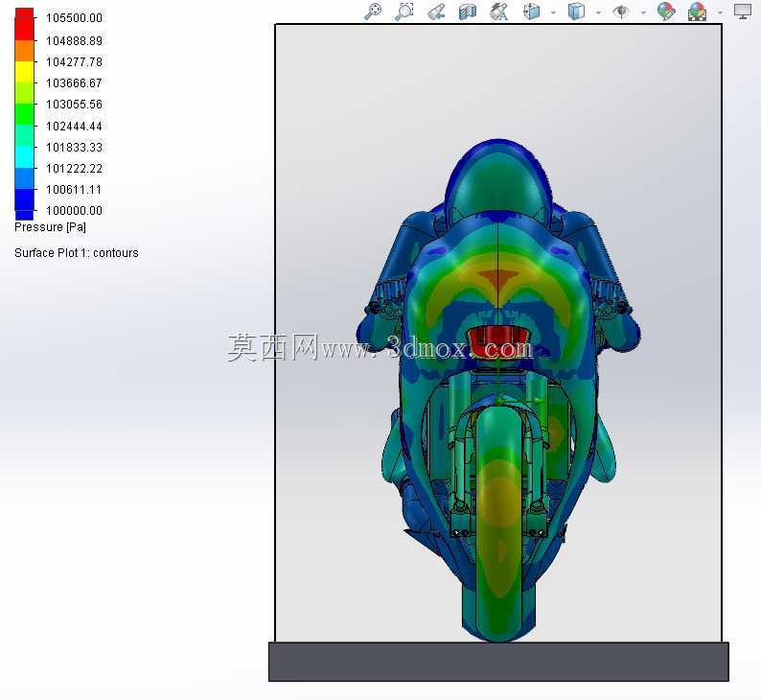Viewport: 761px width, 700px height.
Task: Expand the Apply Scene dropdown arrow
Action: [x=720, y=12]
